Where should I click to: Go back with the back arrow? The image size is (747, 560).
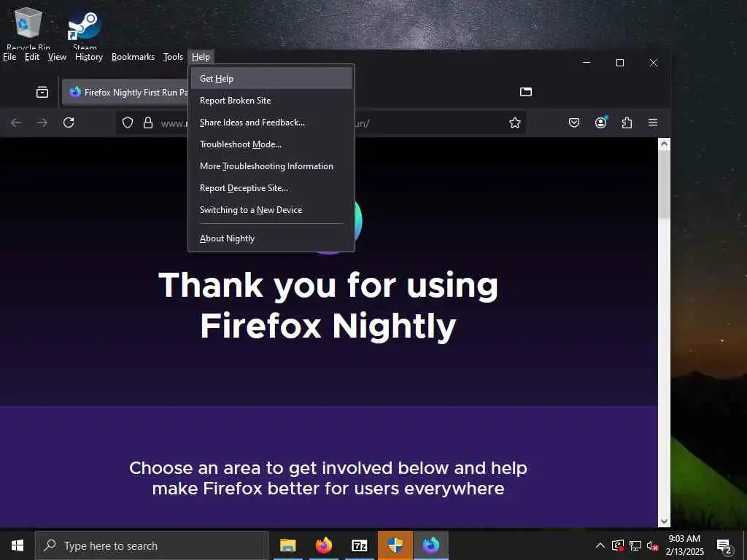click(16, 122)
